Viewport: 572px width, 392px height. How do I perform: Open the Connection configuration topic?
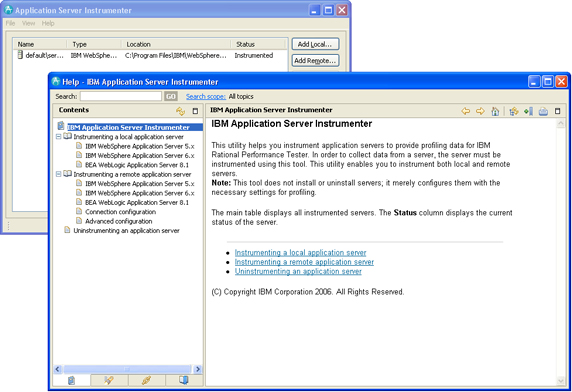pyautogui.click(x=120, y=212)
